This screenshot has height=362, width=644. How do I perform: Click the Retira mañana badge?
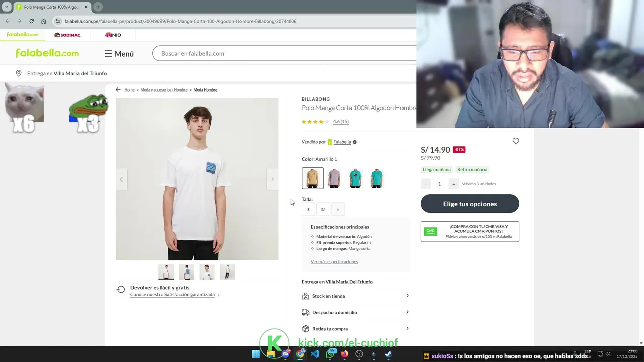472,169
